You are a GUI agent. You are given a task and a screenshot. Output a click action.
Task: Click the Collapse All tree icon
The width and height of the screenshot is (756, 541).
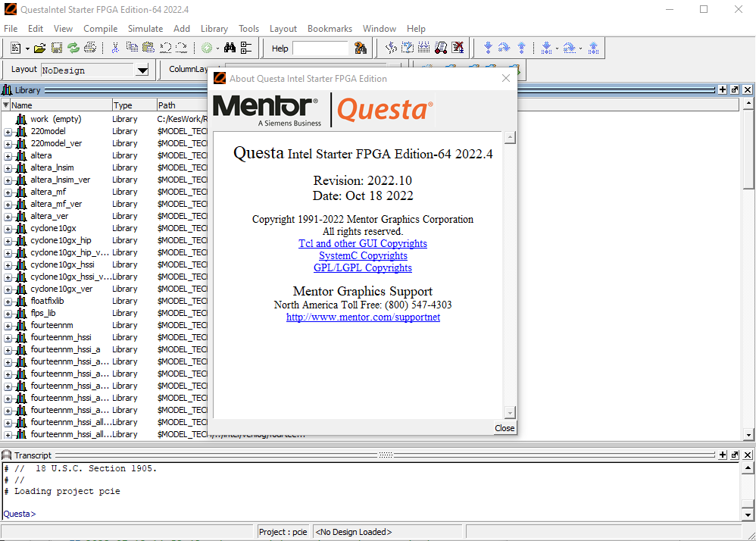click(246, 48)
